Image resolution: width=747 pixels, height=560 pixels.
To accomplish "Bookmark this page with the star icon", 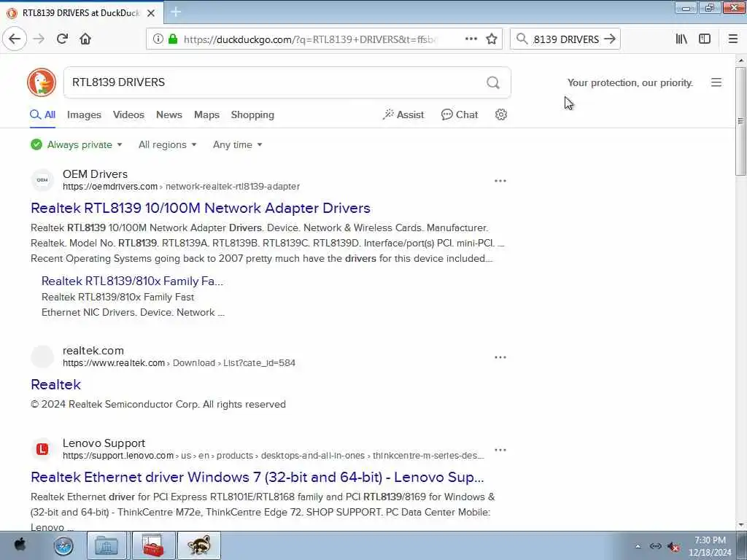I will coord(492,39).
